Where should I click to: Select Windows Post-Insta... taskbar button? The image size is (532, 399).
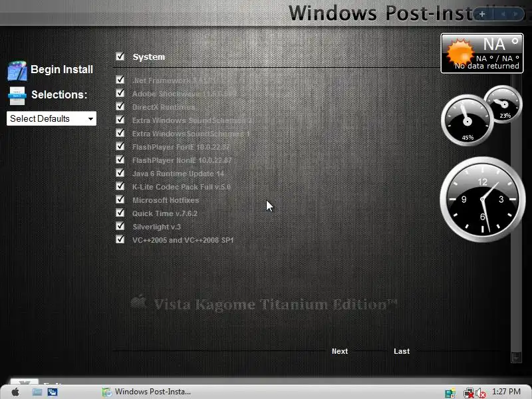click(x=146, y=392)
